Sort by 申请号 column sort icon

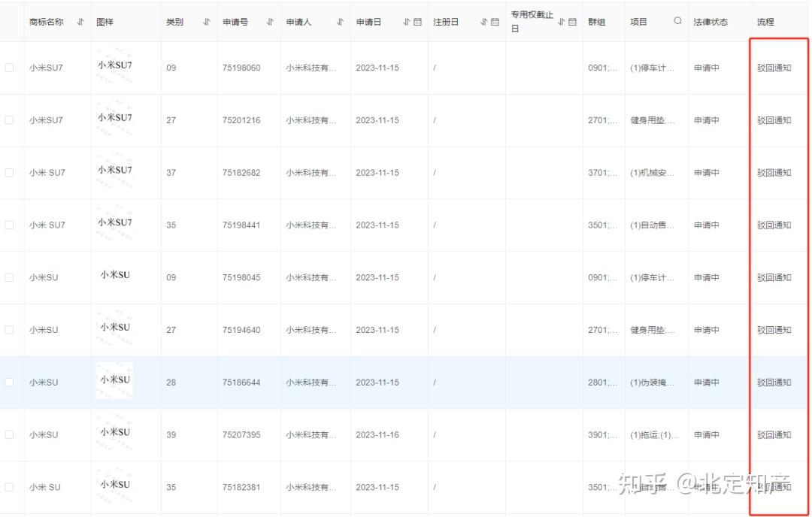pyautogui.click(x=270, y=22)
